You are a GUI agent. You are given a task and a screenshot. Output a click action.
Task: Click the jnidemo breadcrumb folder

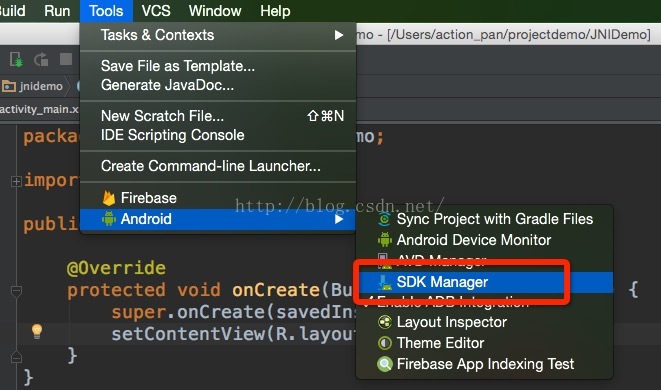(32, 86)
